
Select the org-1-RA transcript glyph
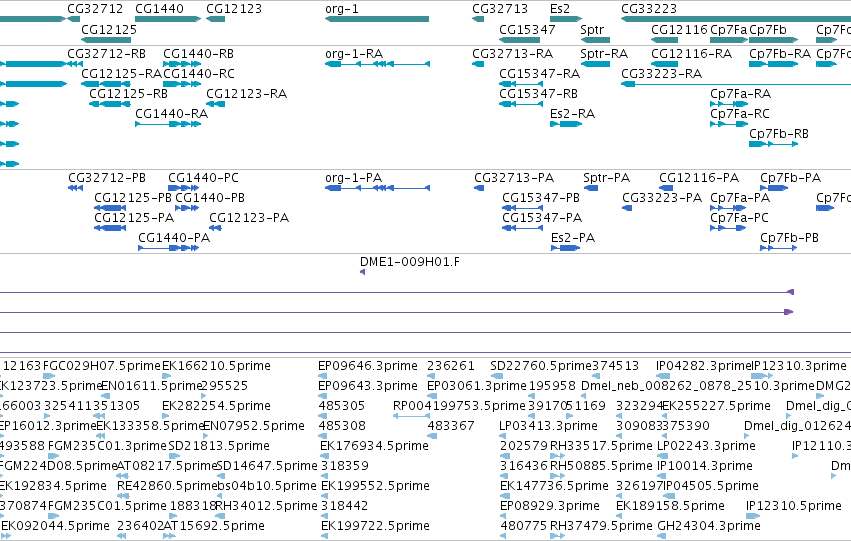coord(377,64)
